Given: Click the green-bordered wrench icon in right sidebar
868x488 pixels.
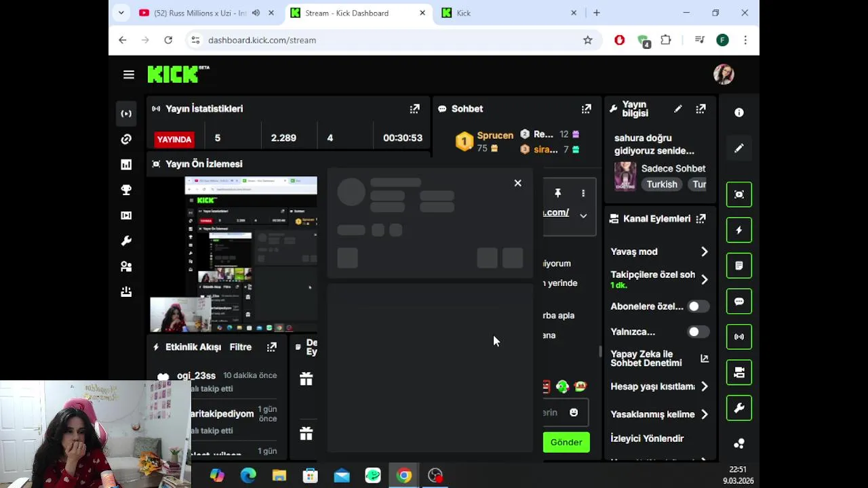Looking at the screenshot, I should tap(739, 408).
